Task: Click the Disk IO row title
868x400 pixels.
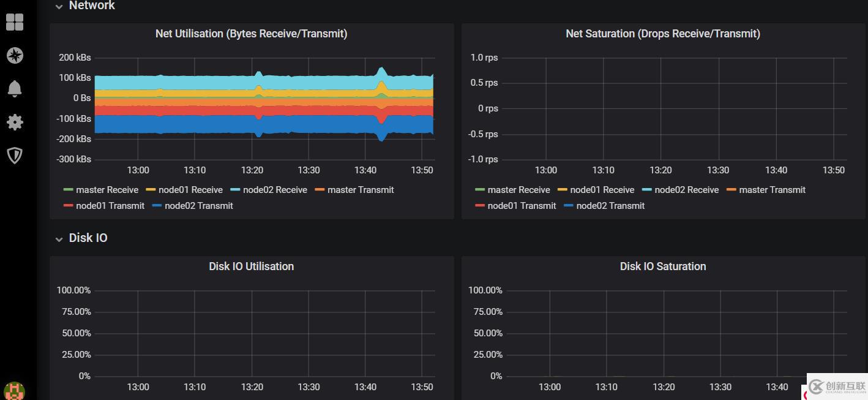Action: point(88,238)
